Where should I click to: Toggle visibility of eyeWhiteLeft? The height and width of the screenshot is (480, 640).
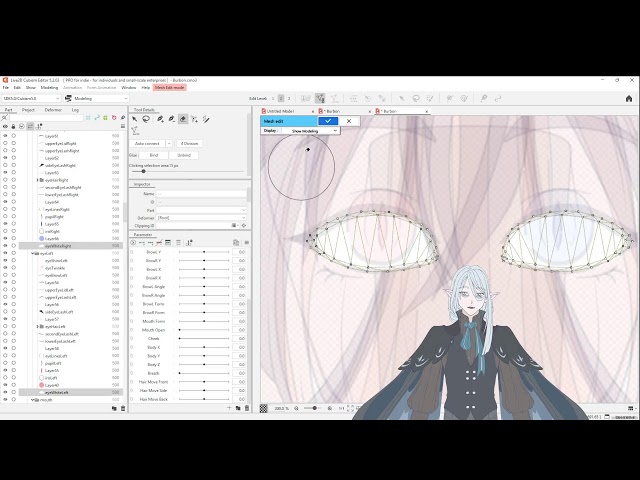click(x=5, y=392)
